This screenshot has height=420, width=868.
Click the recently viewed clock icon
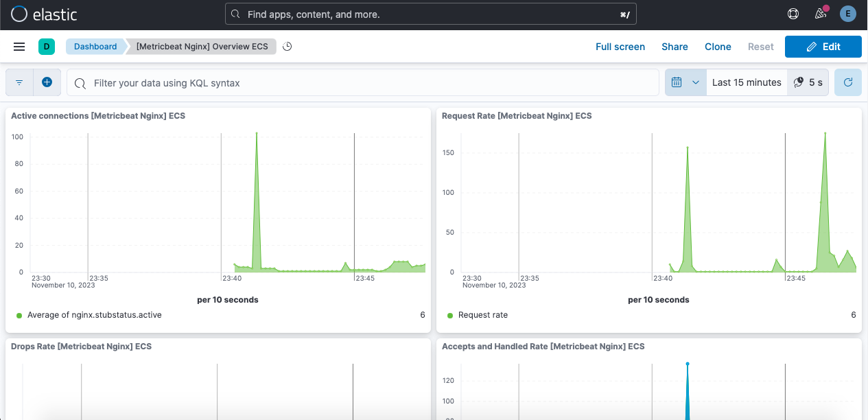(288, 47)
